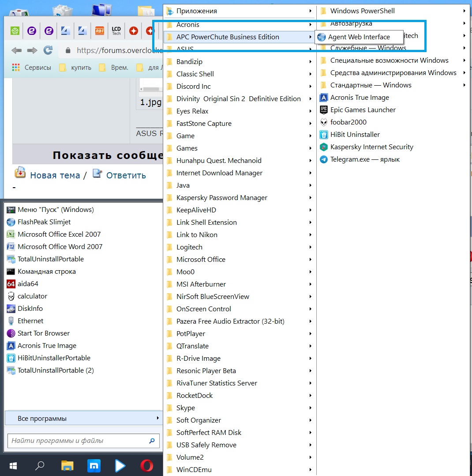Open the PotPlayer folder
The height and width of the screenshot is (476, 472).
click(240, 334)
